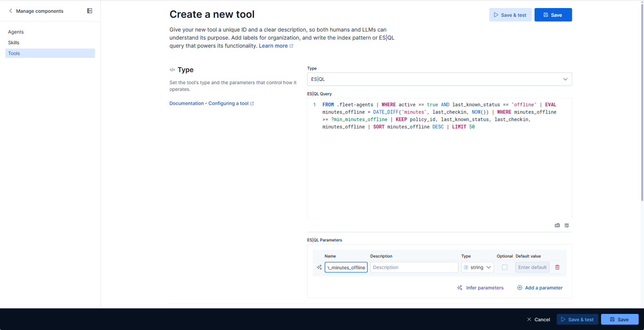Click Save & test in the page header

pyautogui.click(x=510, y=15)
